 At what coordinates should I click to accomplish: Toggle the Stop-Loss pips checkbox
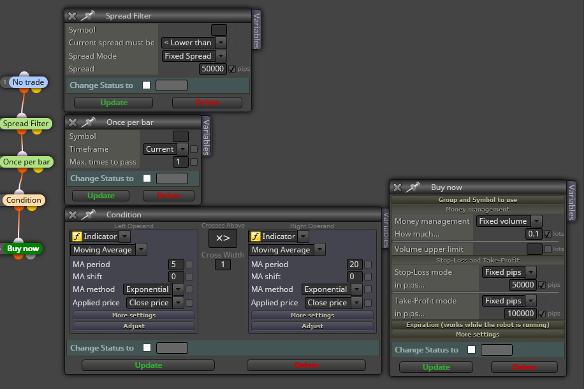[x=542, y=285]
